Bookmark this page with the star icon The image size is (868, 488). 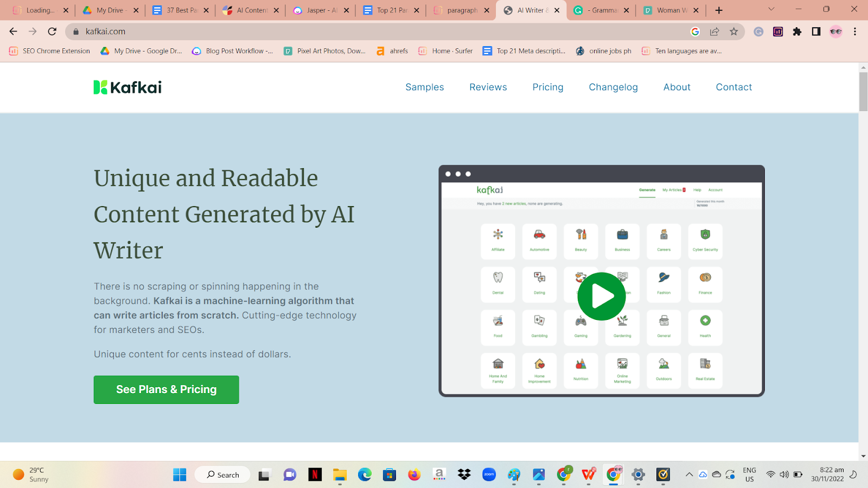(734, 31)
